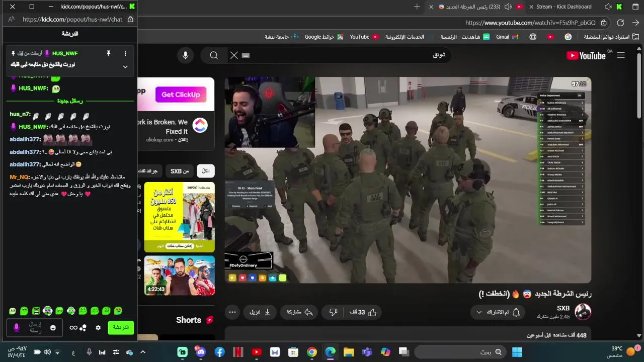This screenshot has width=644, height=362.
Task: Open the clickup.com ad link
Action: (x=159, y=139)
